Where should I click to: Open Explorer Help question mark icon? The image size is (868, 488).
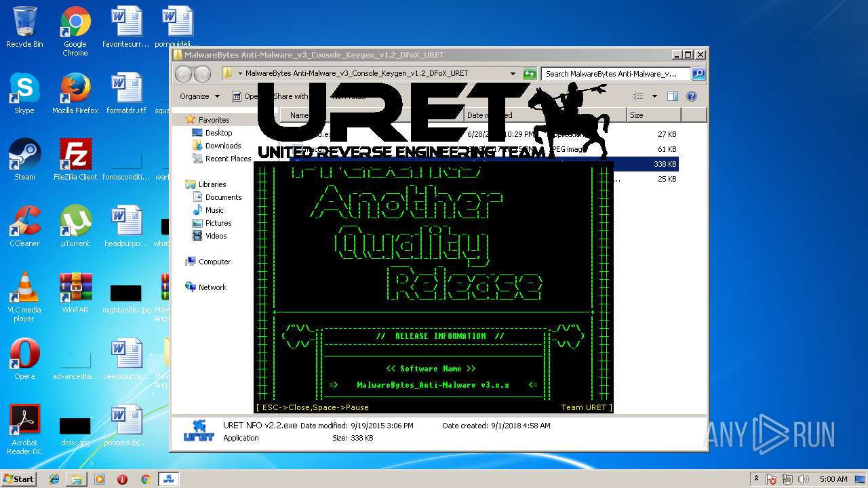coord(692,96)
